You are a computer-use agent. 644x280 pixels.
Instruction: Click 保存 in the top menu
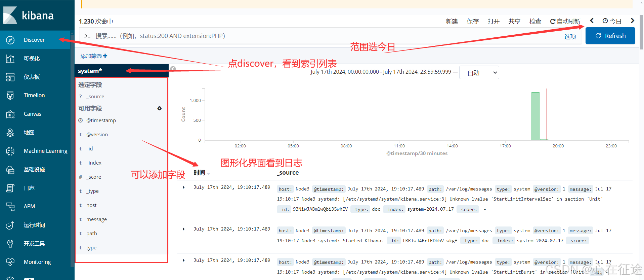tap(473, 22)
